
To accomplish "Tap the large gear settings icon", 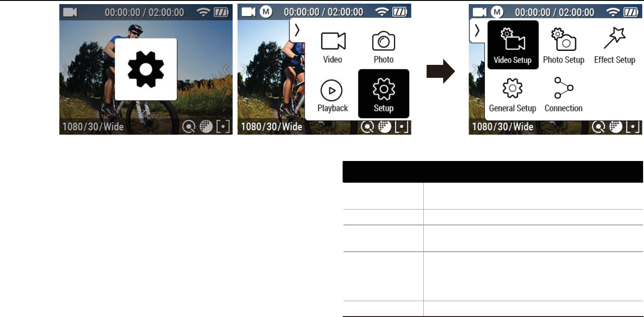I will [146, 69].
